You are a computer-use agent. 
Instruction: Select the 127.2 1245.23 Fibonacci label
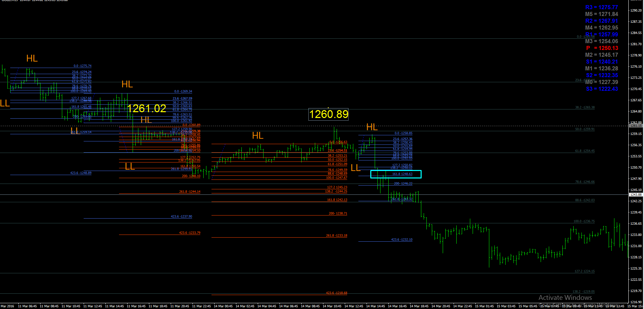point(337,187)
